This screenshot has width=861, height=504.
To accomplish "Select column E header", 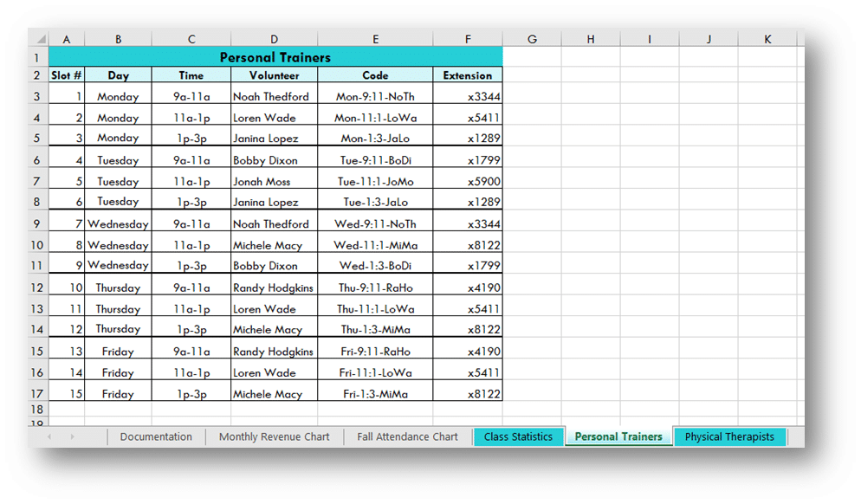I will point(375,39).
